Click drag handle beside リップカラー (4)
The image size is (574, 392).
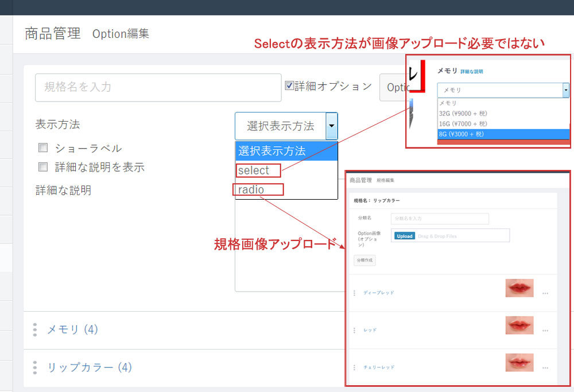(35, 367)
